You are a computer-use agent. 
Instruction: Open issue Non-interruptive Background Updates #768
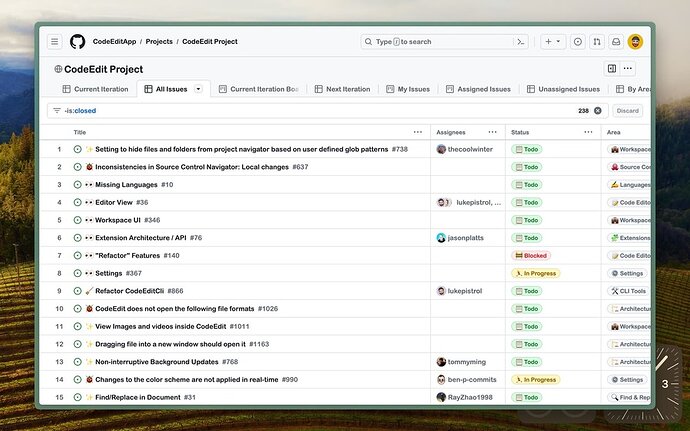167,362
